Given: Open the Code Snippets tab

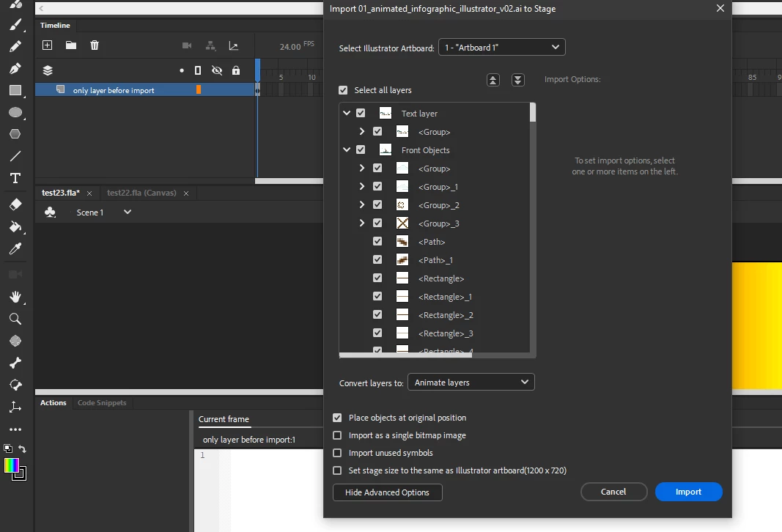Looking at the screenshot, I should [102, 403].
